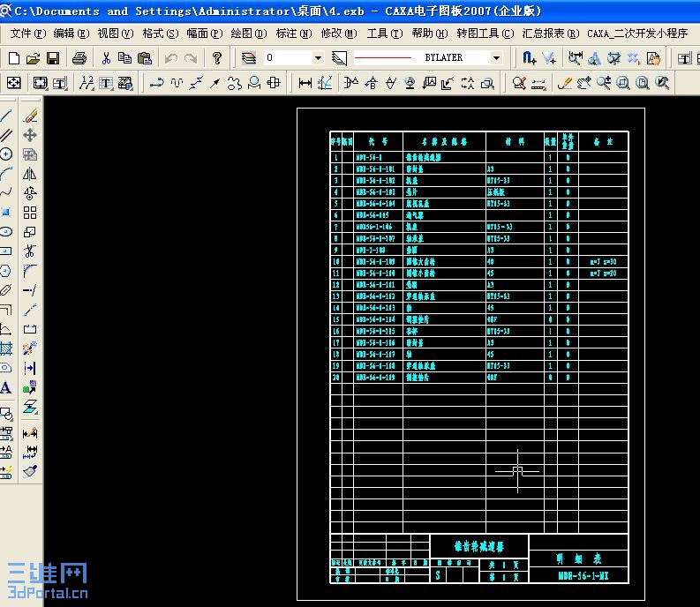The image size is (700, 607).
Task: Click the redraw pencil icon
Action: click(565, 83)
